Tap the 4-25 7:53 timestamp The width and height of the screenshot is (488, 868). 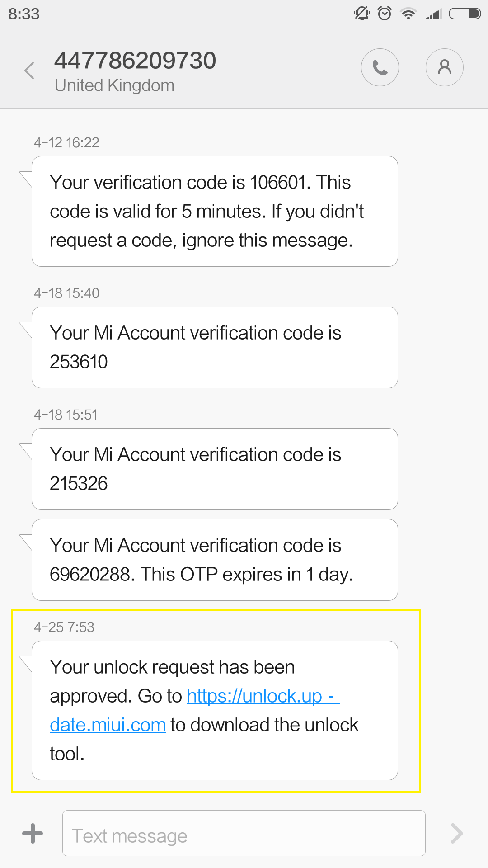[64, 627]
